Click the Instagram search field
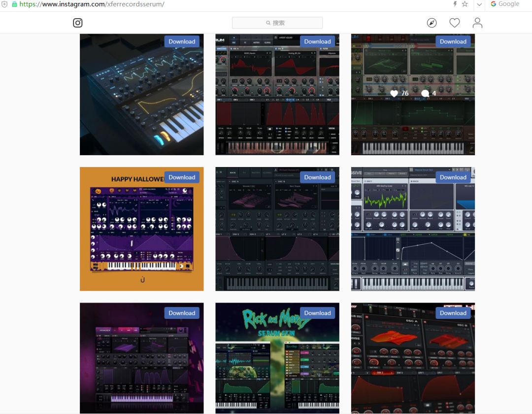The height and width of the screenshot is (414, 532). (x=277, y=23)
